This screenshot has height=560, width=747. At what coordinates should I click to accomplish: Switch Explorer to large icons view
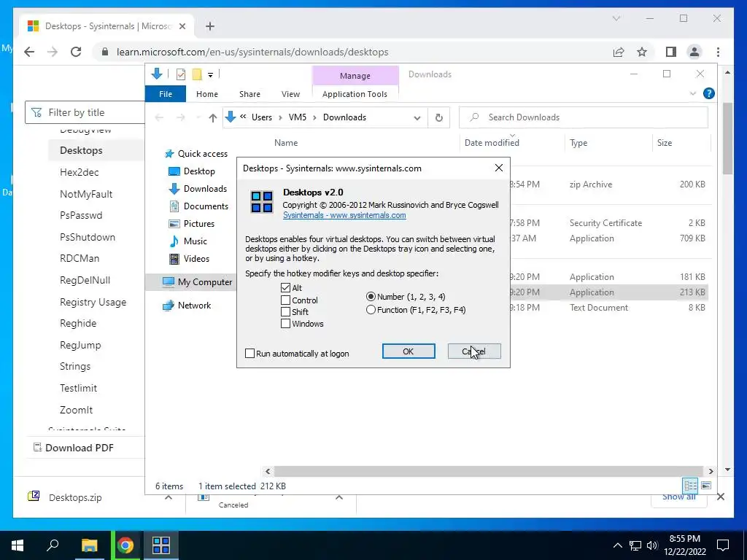pyautogui.click(x=706, y=486)
